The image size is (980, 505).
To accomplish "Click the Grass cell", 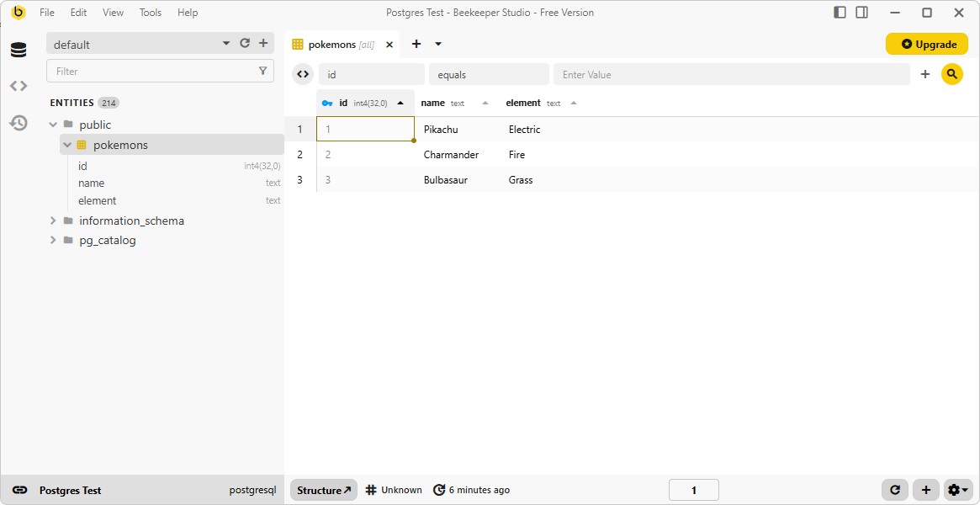I will [543, 179].
